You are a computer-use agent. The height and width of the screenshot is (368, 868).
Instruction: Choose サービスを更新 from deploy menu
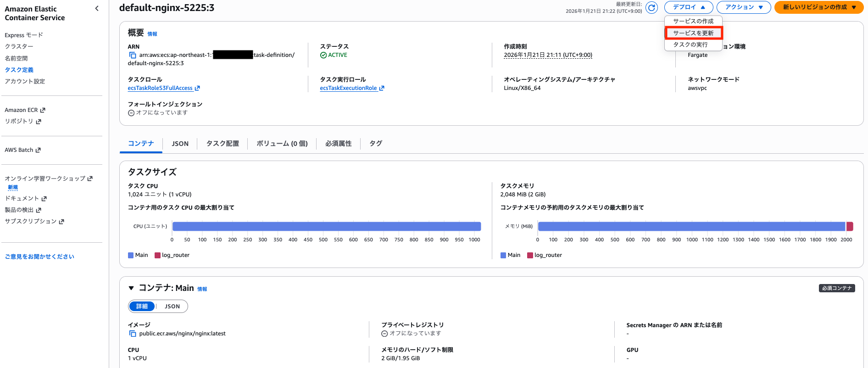pyautogui.click(x=693, y=33)
